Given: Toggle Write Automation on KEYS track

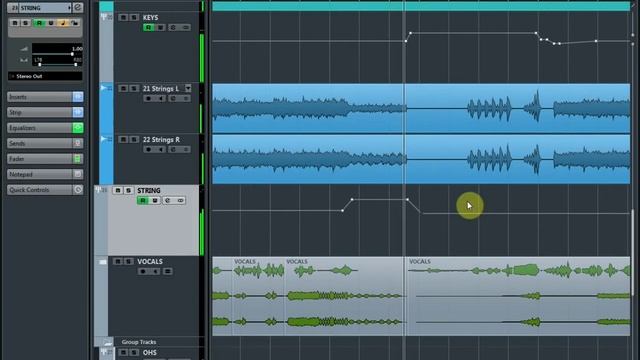Looking at the screenshot, I should (x=160, y=27).
